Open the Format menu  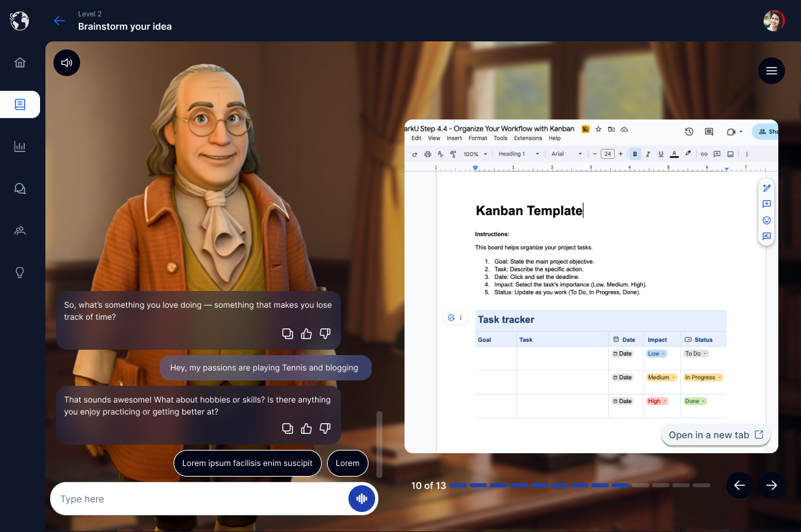(x=478, y=138)
